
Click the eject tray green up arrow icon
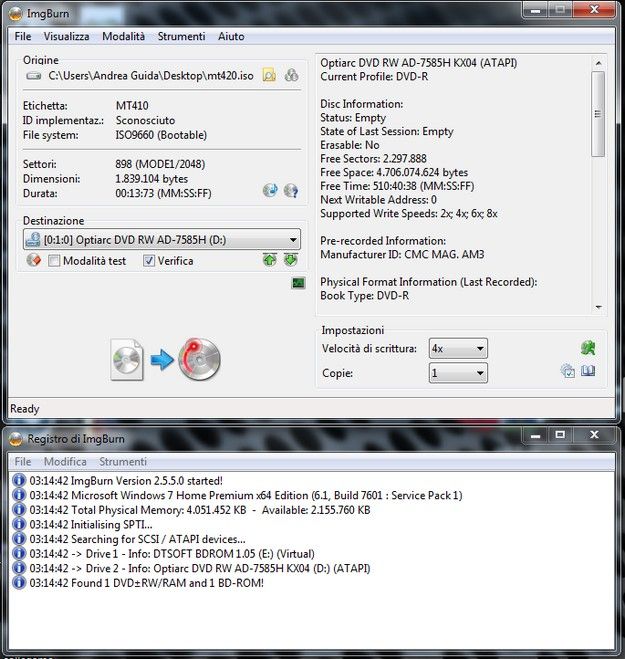270,260
